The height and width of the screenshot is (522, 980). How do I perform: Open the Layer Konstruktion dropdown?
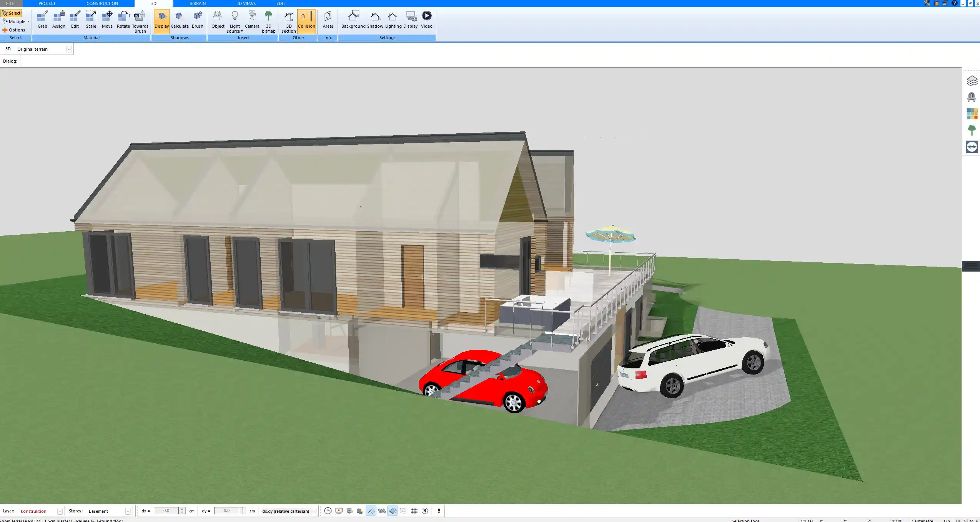(60, 511)
